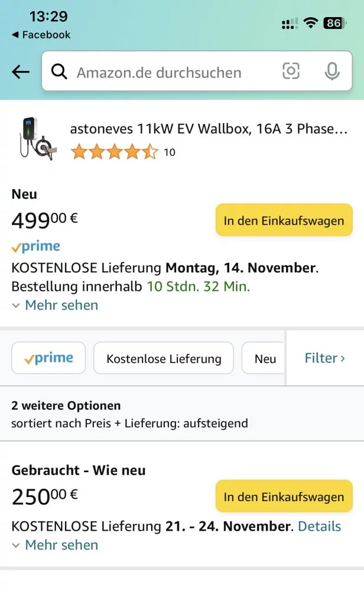Tap the back arrow icon
Screen dimensions: 364x591
(21, 72)
